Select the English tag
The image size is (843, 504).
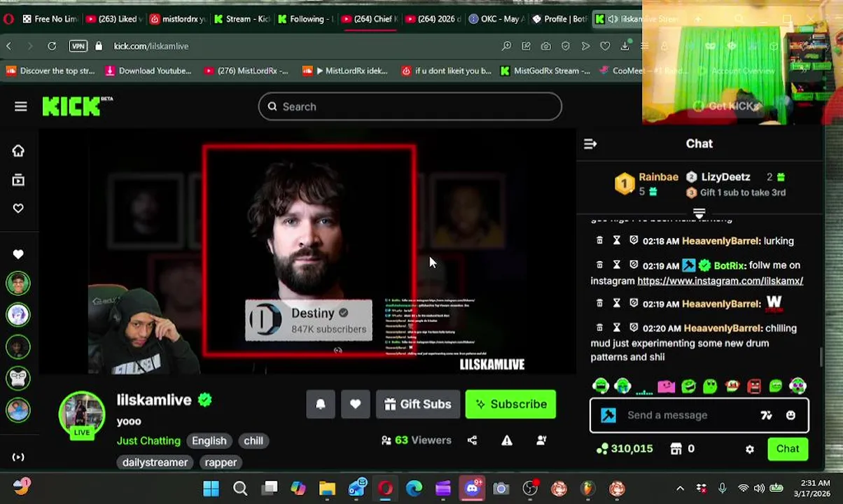tap(209, 441)
